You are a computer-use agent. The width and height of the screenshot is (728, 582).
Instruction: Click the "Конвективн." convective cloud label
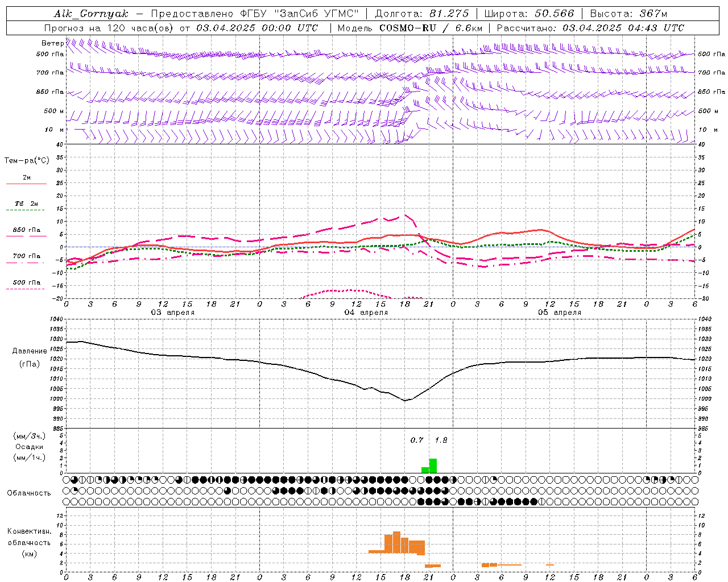pyautogui.click(x=29, y=531)
